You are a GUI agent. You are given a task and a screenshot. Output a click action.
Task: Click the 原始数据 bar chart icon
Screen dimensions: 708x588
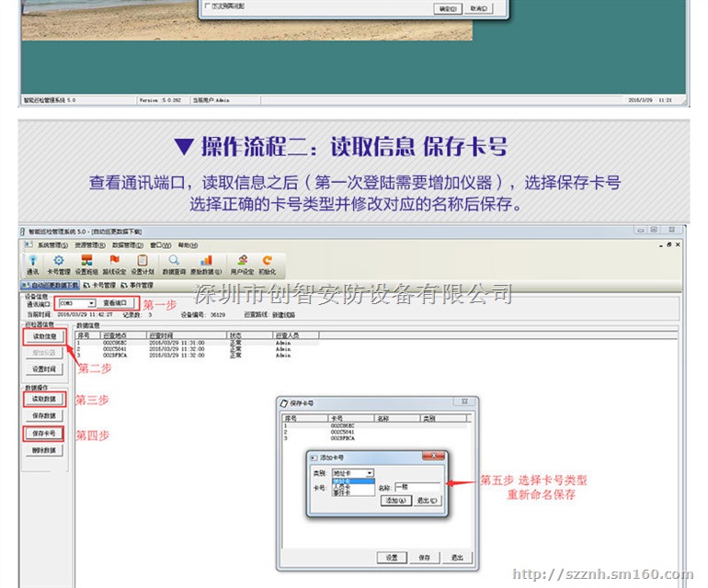tap(206, 265)
